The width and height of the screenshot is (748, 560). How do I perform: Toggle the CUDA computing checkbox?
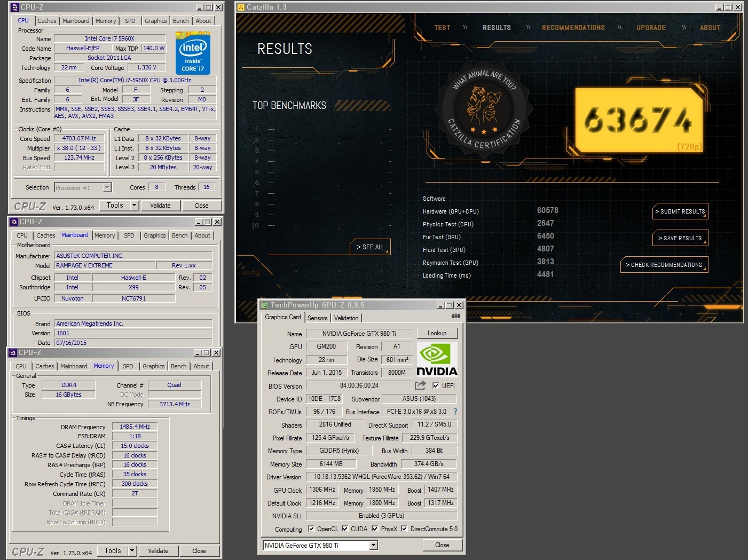point(345,529)
